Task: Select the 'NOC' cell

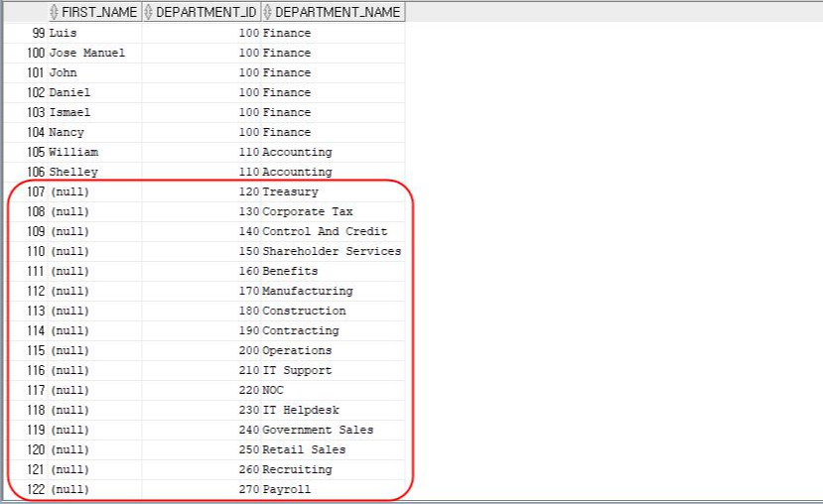Action: click(x=333, y=391)
